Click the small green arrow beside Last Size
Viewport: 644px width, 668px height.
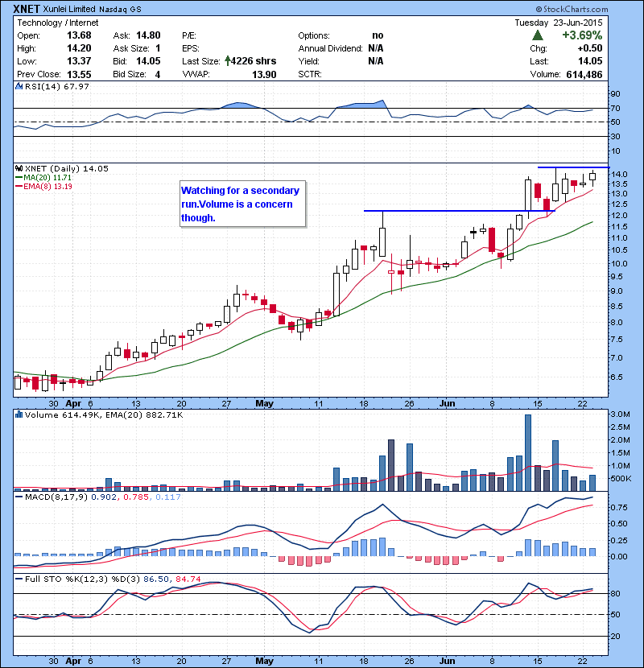pos(228,61)
